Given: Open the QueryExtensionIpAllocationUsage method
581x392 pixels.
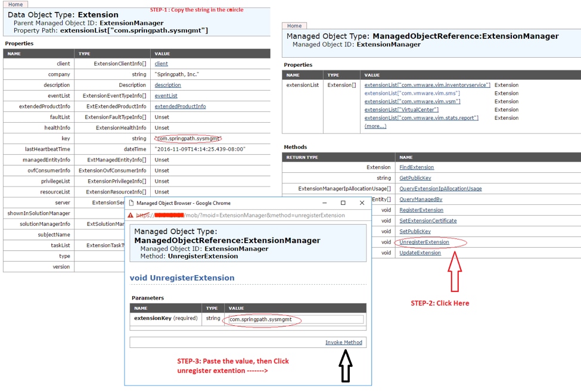Looking at the screenshot, I should pyautogui.click(x=440, y=189).
